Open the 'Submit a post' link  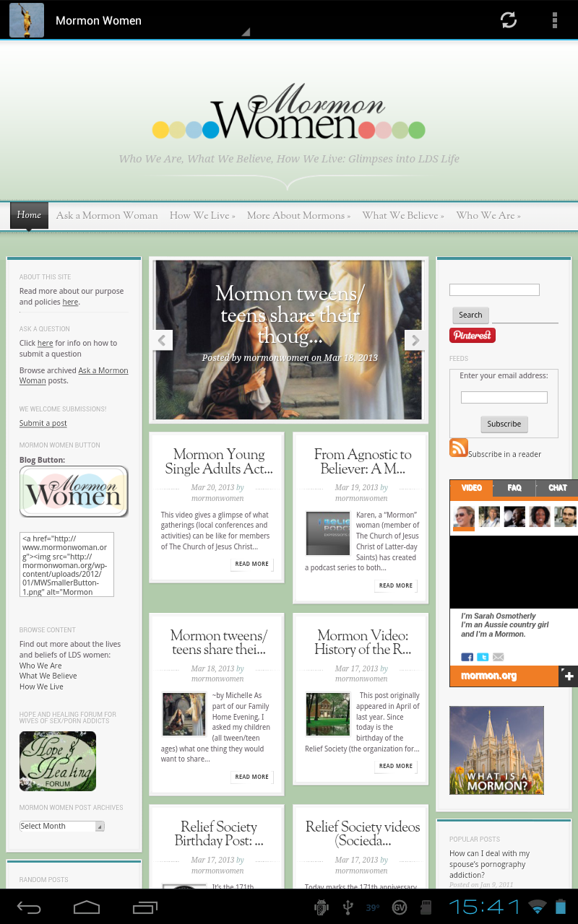[x=42, y=423]
